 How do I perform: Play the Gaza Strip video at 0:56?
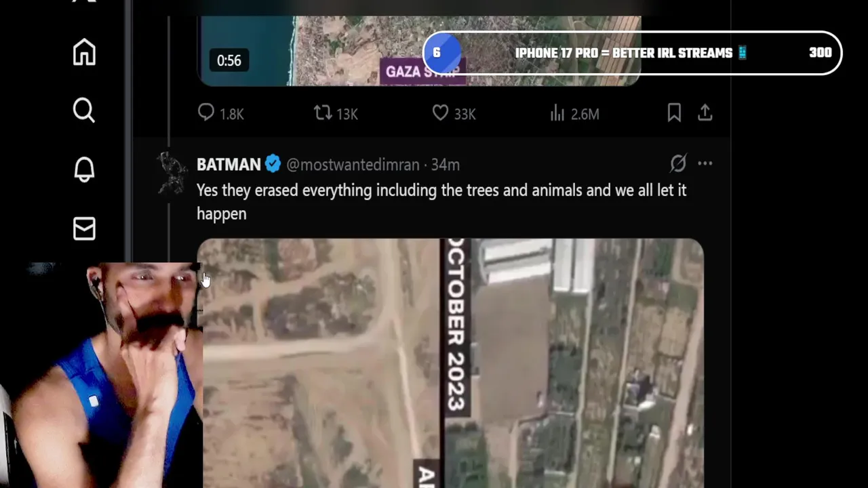[419, 51]
